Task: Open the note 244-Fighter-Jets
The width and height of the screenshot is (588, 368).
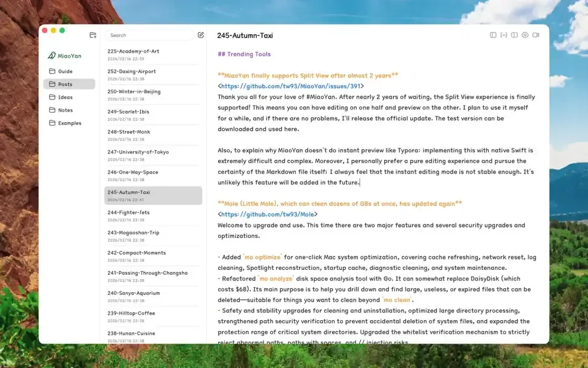Action: (153, 216)
